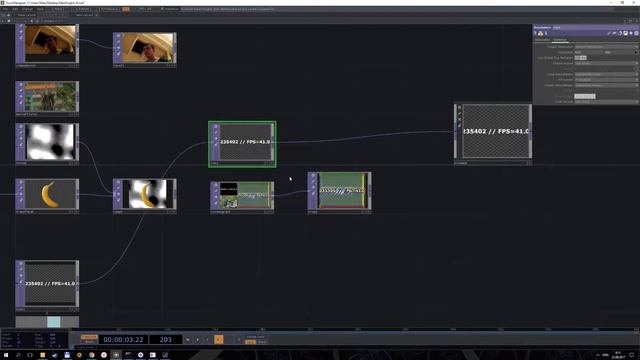This screenshot has height=360, width=640.
Task: Open the Python help icon in parameter panel
Action: tap(540, 33)
